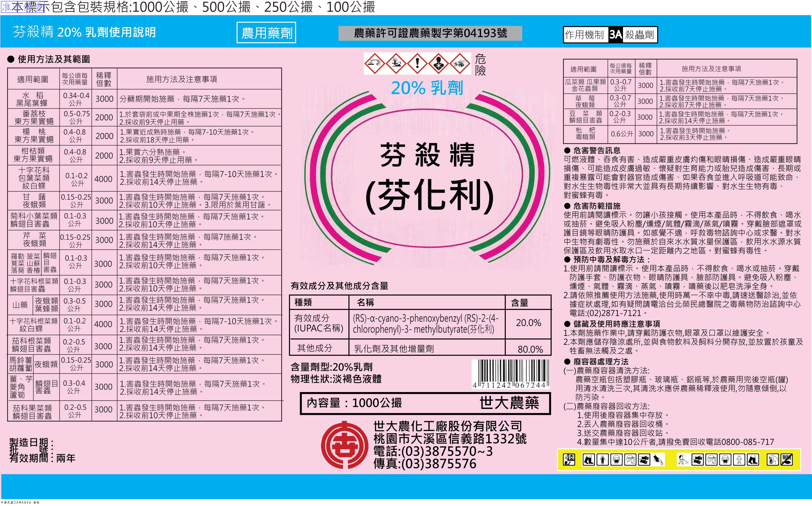Click the barcode 4711242067244
Viewport: 812px width, 506px height.
click(x=510, y=374)
